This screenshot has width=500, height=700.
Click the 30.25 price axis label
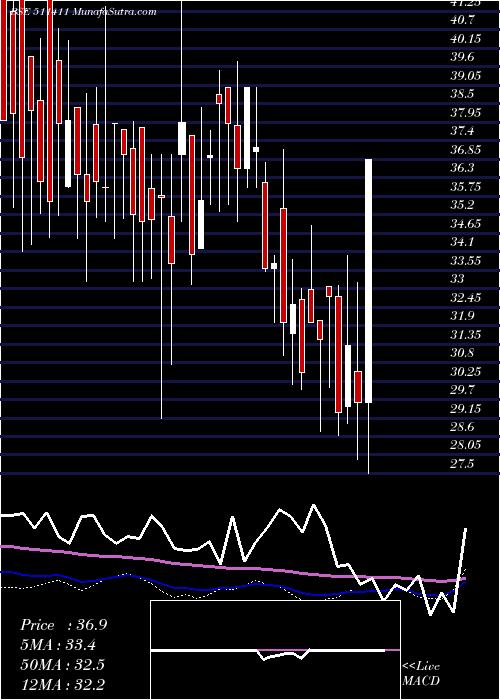point(466,372)
